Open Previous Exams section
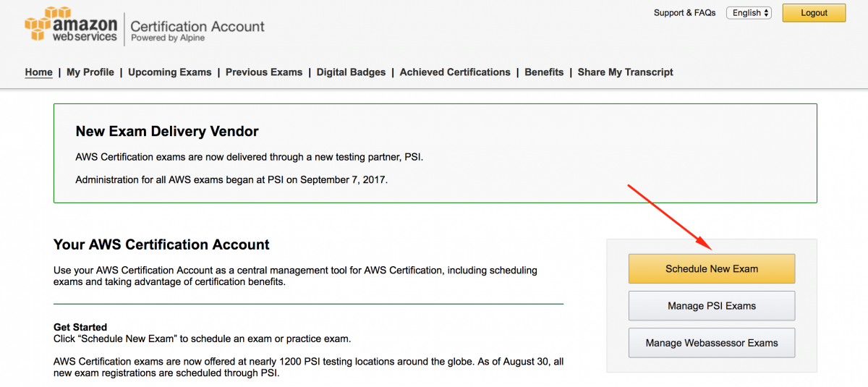The width and height of the screenshot is (868, 387). (264, 72)
